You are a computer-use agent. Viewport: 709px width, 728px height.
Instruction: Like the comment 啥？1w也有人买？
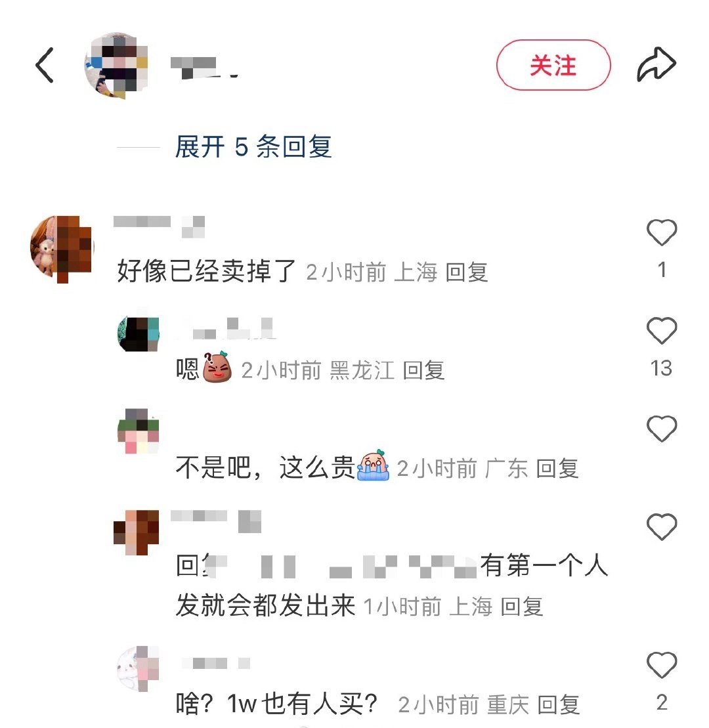coord(662,665)
